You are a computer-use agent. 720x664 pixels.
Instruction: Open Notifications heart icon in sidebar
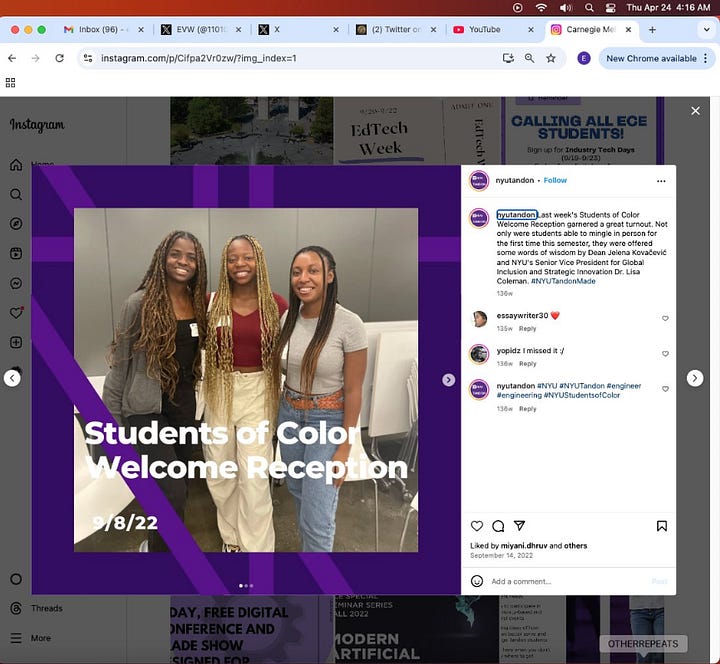(x=16, y=313)
